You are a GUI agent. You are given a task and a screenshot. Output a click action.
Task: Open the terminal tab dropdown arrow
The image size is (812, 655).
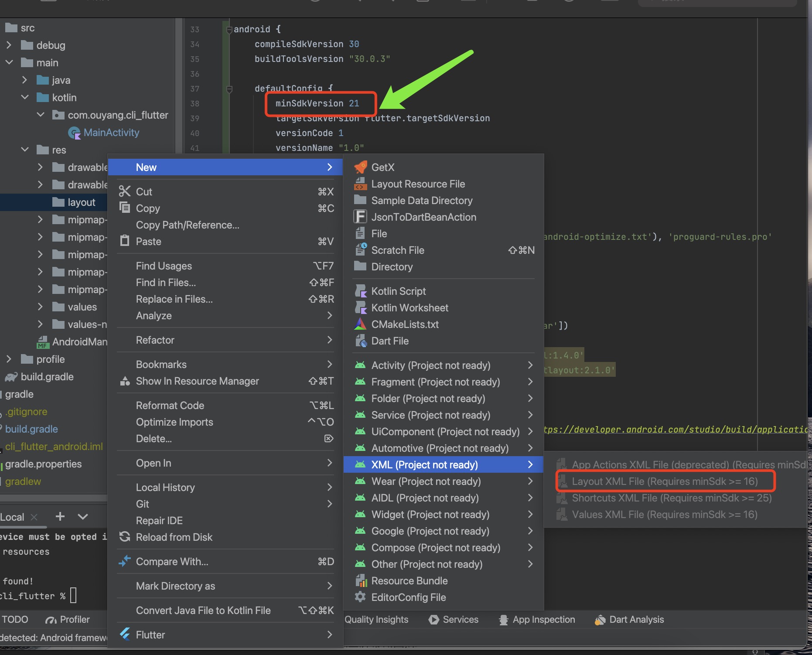[x=83, y=517]
